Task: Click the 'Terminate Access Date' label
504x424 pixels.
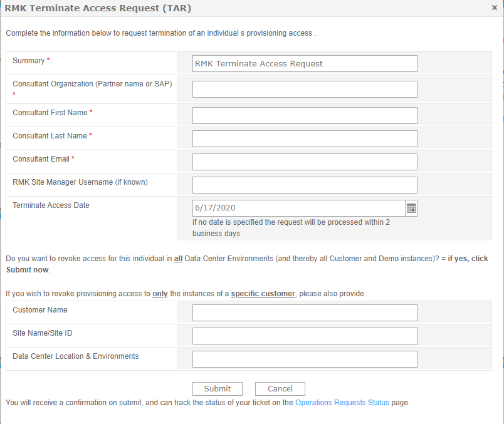Action: (x=51, y=205)
